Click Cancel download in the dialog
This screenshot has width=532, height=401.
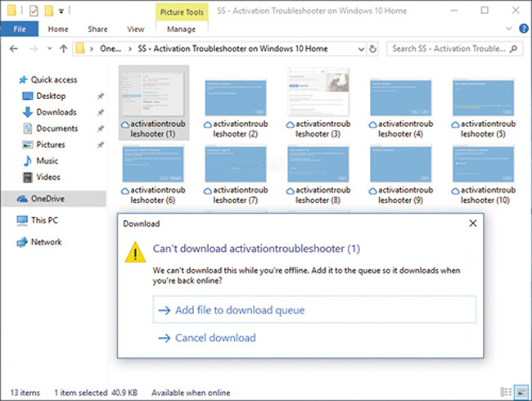(214, 338)
